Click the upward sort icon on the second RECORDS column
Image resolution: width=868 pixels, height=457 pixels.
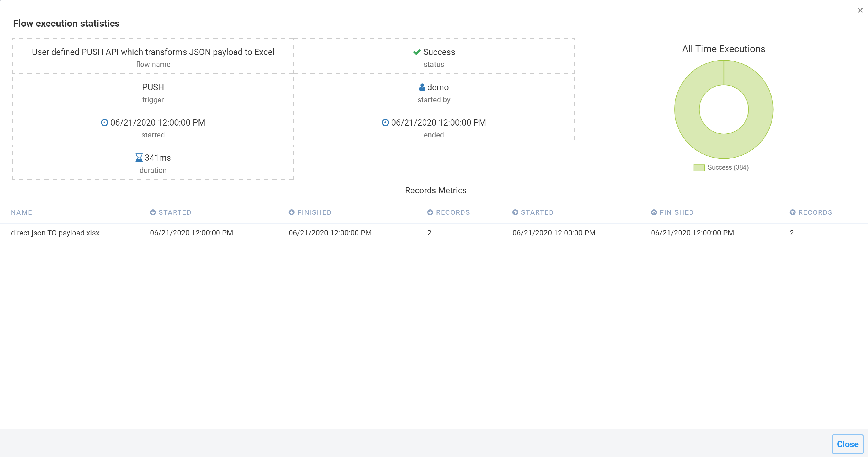[x=792, y=212]
